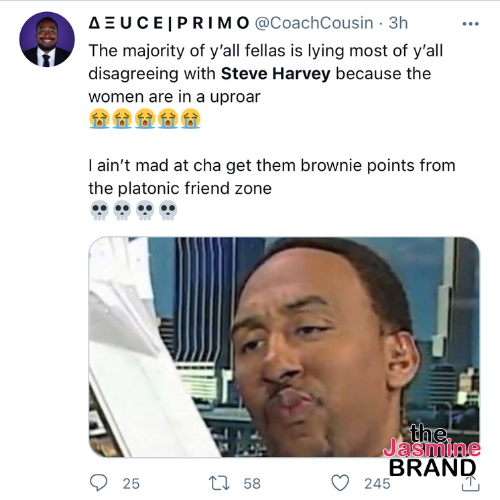Click the first crying face emoji
Image resolution: width=500 pixels, height=500 pixels.
[99, 118]
